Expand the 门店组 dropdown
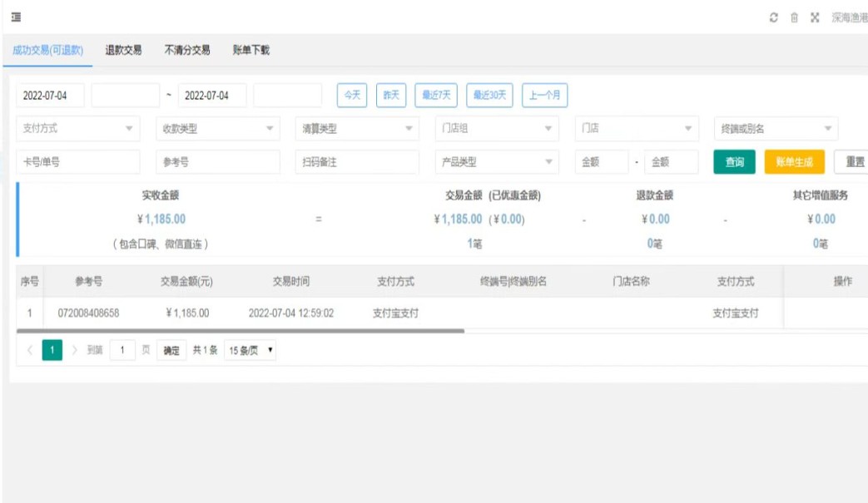The width and height of the screenshot is (868, 503). click(497, 129)
